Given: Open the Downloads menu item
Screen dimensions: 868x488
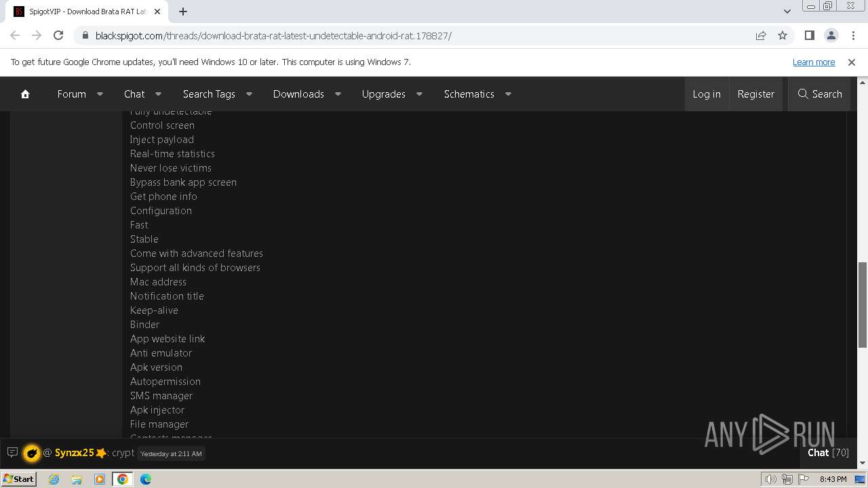Looking at the screenshot, I should click(298, 94).
